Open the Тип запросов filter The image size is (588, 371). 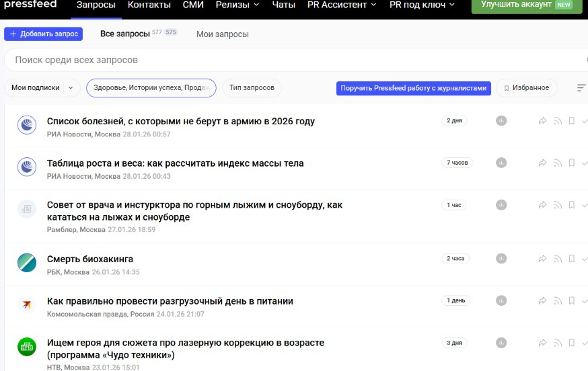(x=252, y=88)
